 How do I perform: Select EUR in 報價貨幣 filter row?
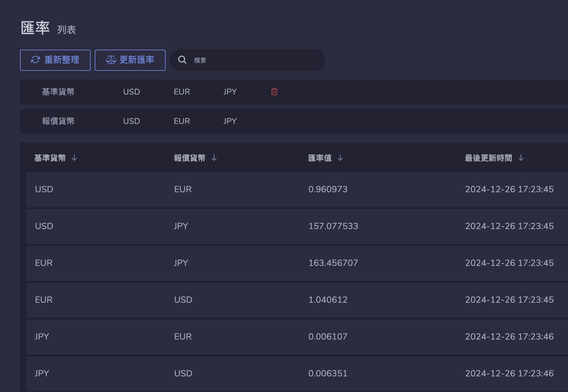182,121
